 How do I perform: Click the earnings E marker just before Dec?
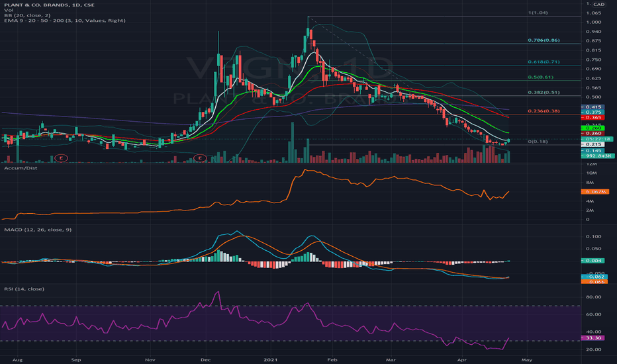(x=200, y=158)
